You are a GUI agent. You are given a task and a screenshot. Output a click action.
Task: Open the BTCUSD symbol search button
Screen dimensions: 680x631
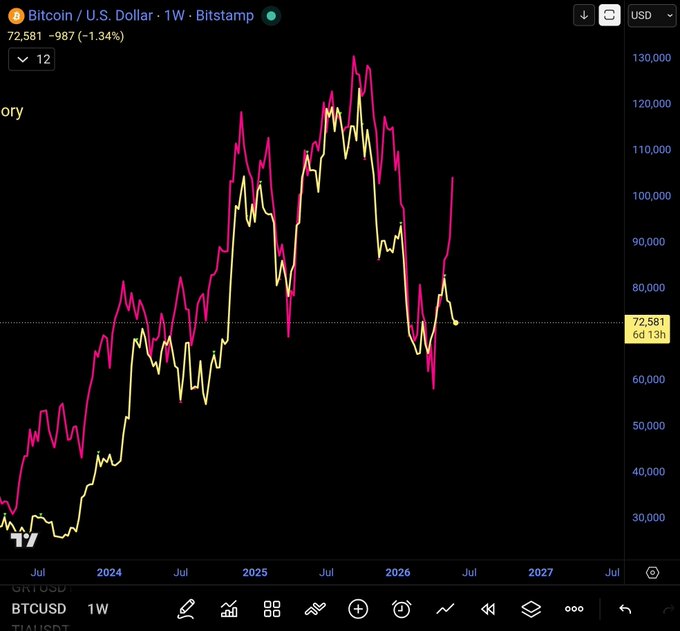pos(39,609)
